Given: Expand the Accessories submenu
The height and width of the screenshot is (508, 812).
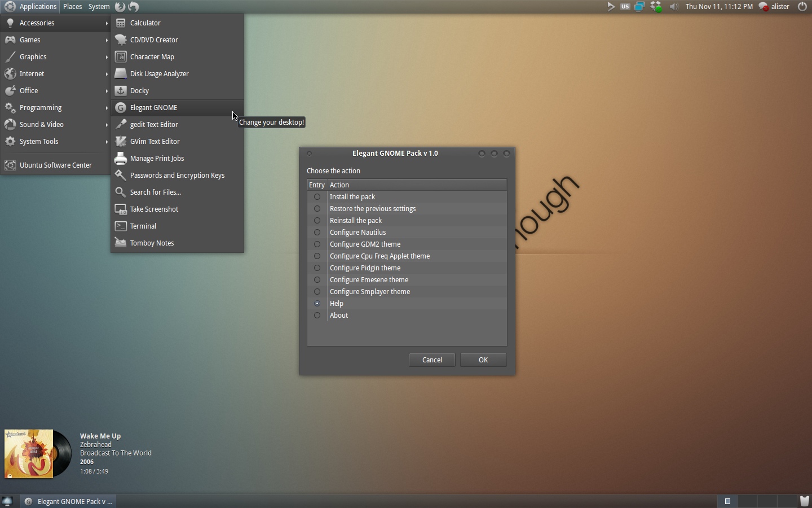Looking at the screenshot, I should tap(55, 23).
